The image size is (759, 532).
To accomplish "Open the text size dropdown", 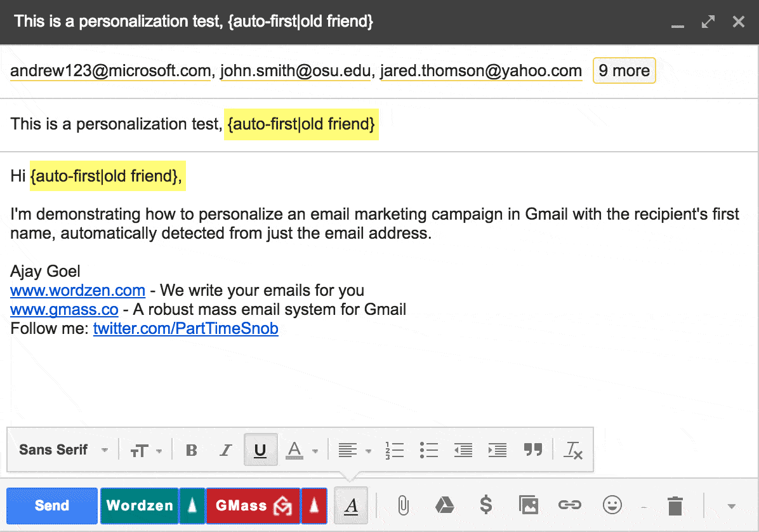I will pos(146,450).
